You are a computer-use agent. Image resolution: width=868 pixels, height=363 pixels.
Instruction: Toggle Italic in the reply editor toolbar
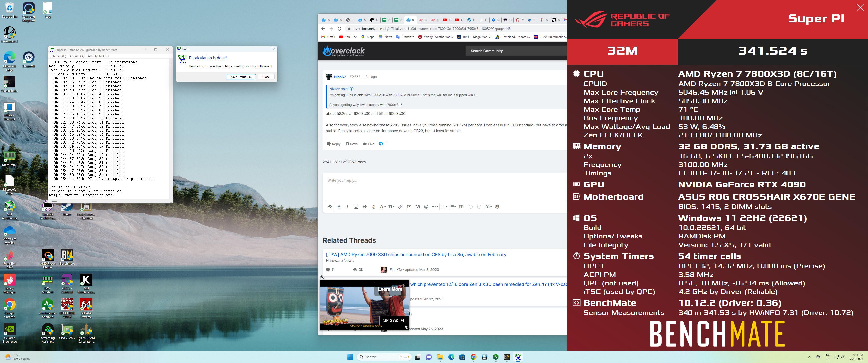(x=347, y=207)
